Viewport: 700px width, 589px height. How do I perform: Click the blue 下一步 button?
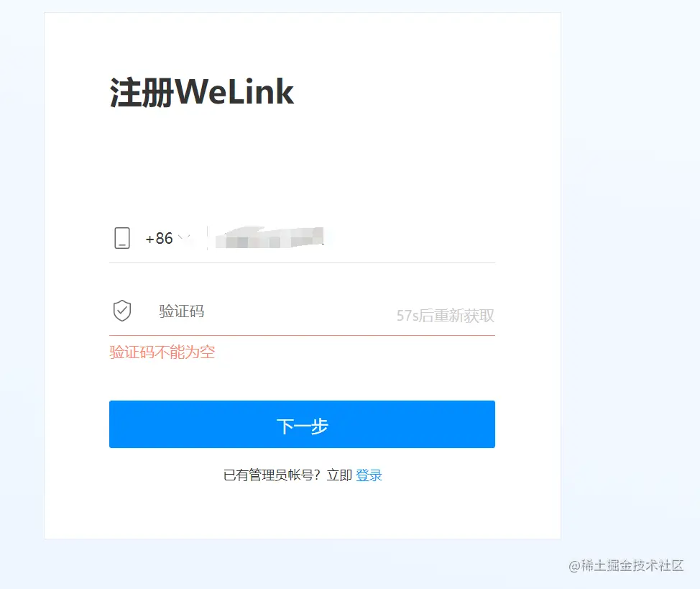tap(302, 424)
